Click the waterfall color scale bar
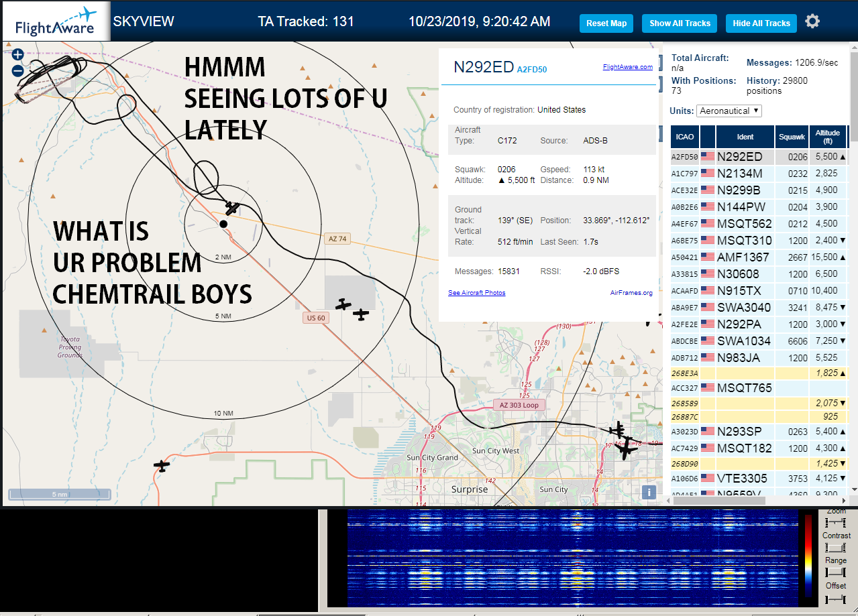The image size is (858, 616). point(810,556)
